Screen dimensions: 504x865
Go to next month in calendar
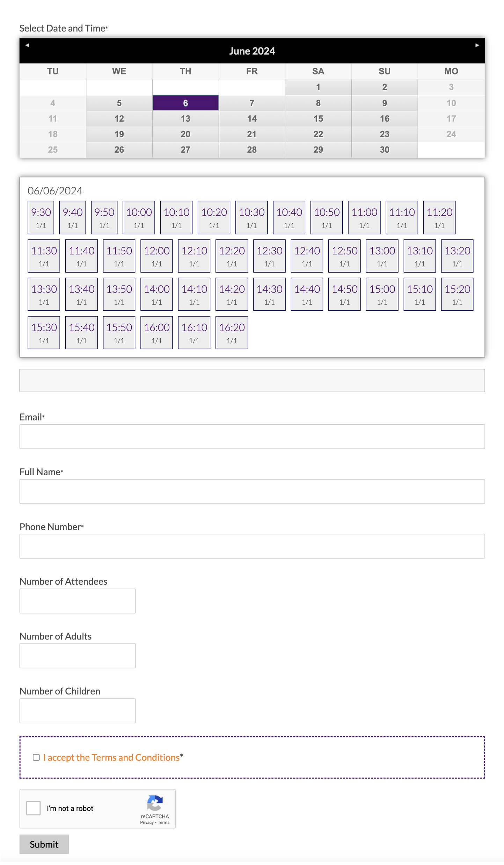click(477, 45)
